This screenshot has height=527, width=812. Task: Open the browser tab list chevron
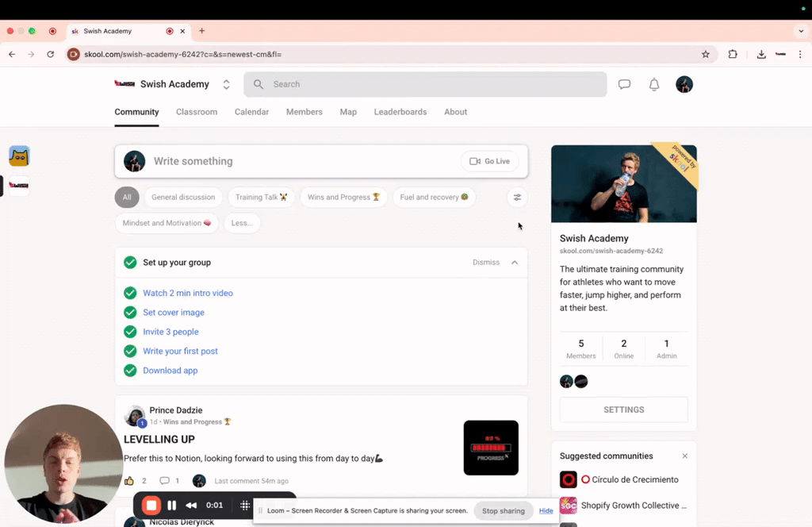[x=801, y=31]
